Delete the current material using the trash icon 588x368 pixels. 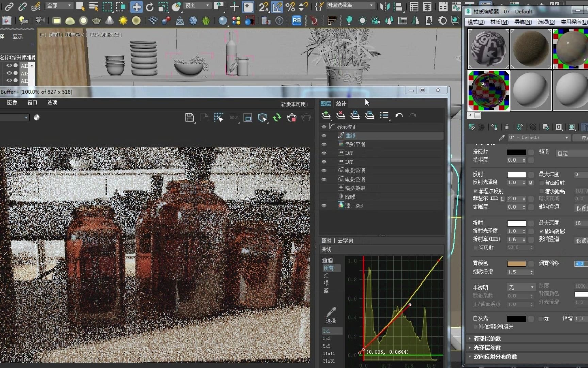pyautogui.click(x=507, y=127)
